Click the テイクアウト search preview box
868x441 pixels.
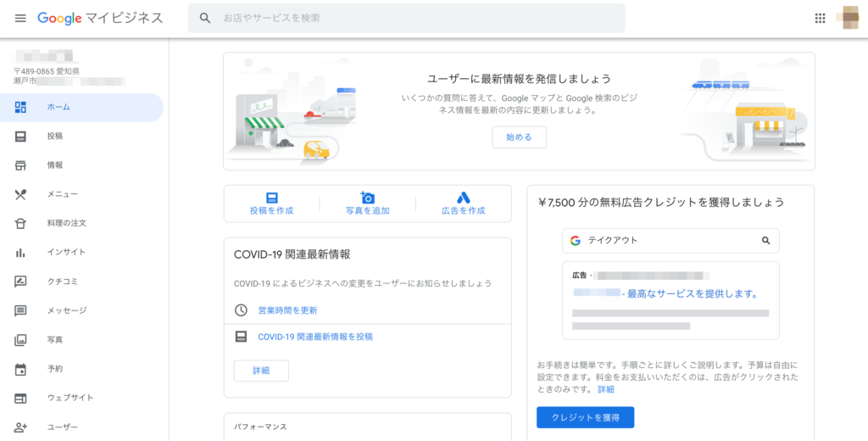click(x=671, y=241)
